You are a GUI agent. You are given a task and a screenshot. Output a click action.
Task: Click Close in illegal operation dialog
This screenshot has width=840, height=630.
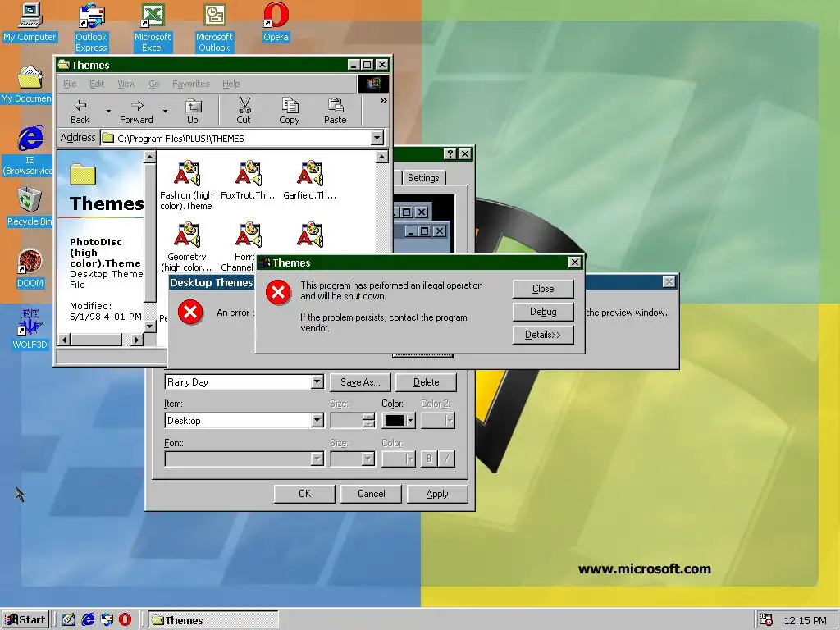(543, 289)
